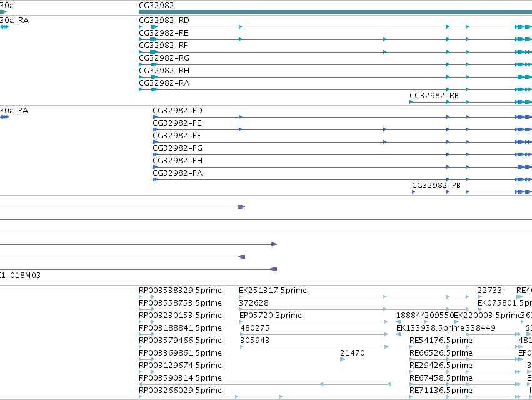Select feature labeled 372628

[x=254, y=303]
